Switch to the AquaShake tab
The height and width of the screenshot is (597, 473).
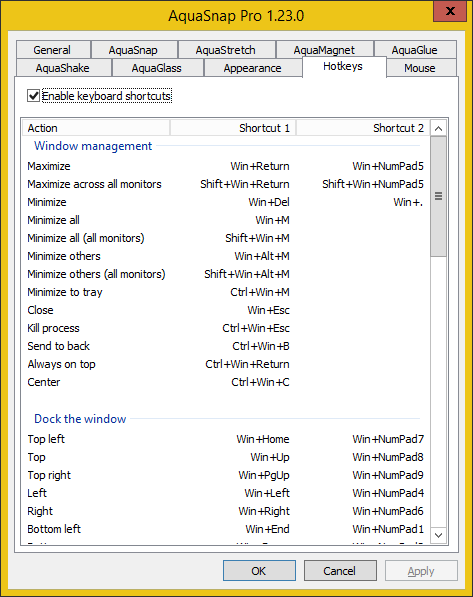point(63,68)
